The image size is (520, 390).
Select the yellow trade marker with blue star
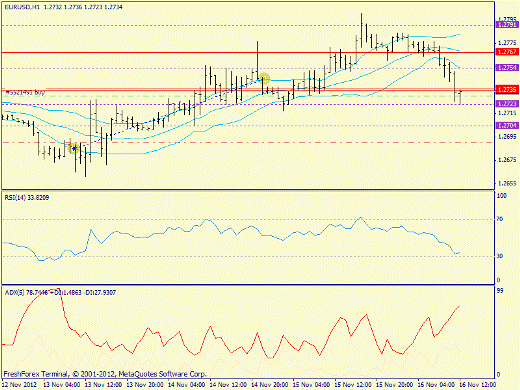74,148
